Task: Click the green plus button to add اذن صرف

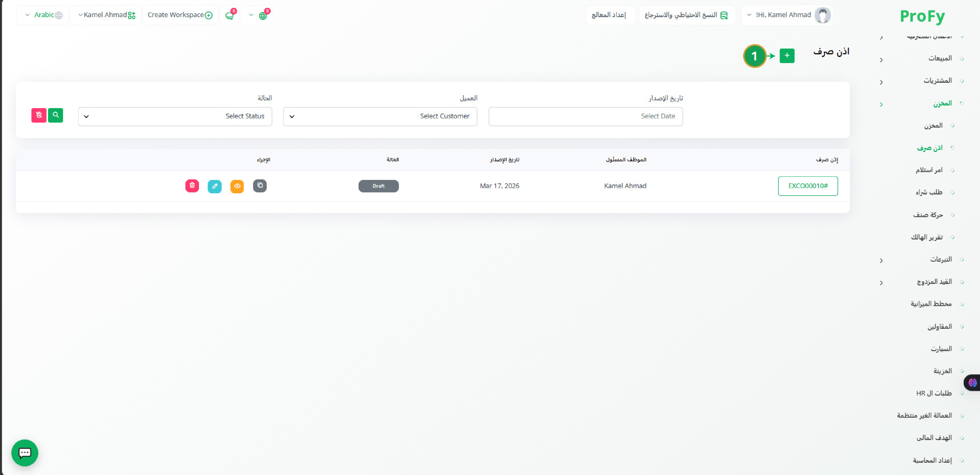Action: [x=787, y=56]
